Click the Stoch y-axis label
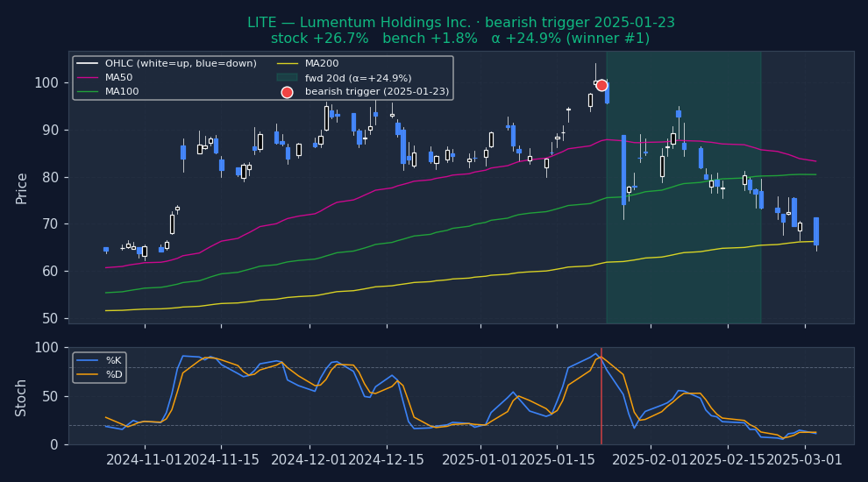 (22, 397)
